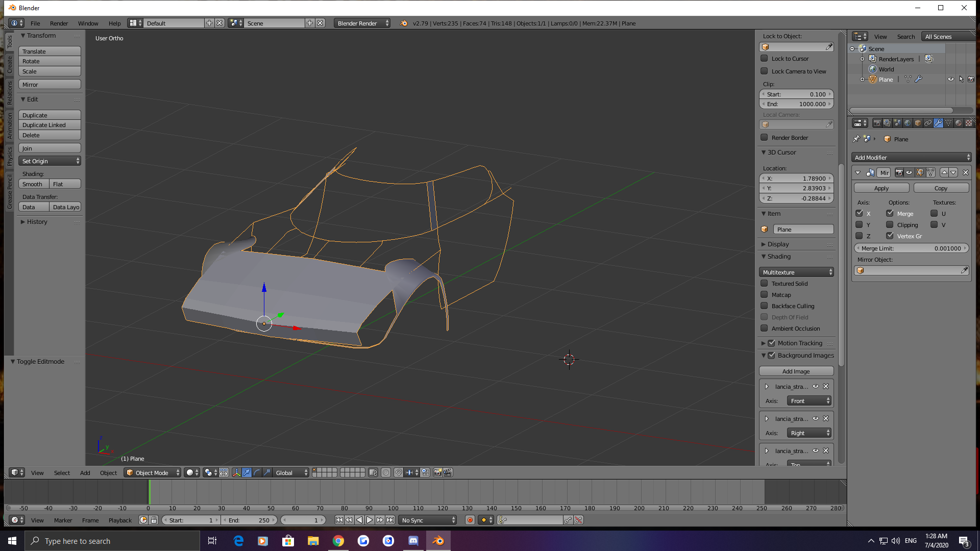Screen dimensions: 980x551
Task: Click the Add Image button
Action: coord(796,371)
